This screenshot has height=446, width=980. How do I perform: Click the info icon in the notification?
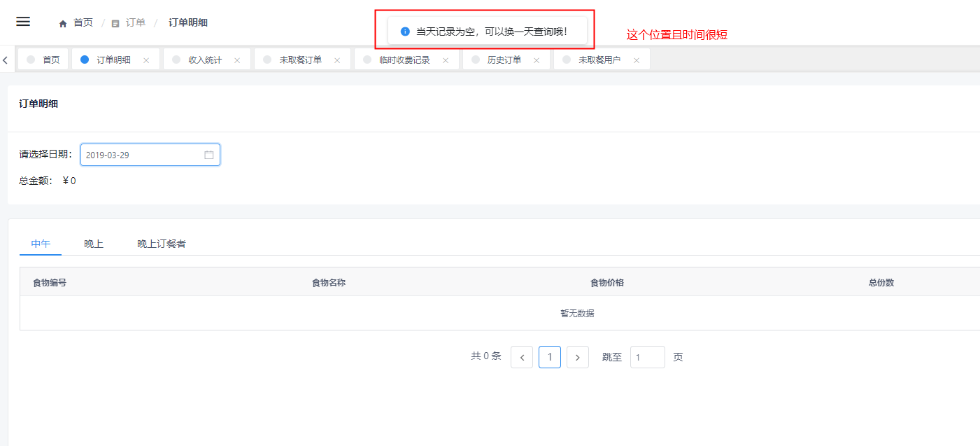pos(404,31)
